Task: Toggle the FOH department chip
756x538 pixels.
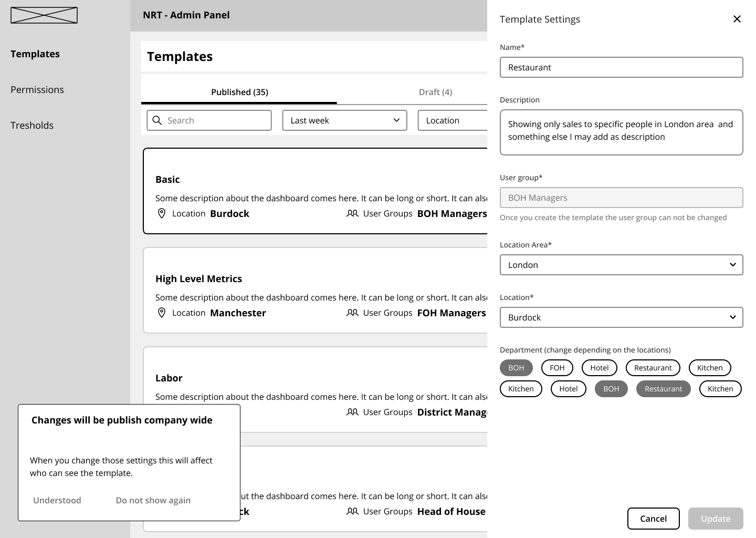Action: coord(557,368)
